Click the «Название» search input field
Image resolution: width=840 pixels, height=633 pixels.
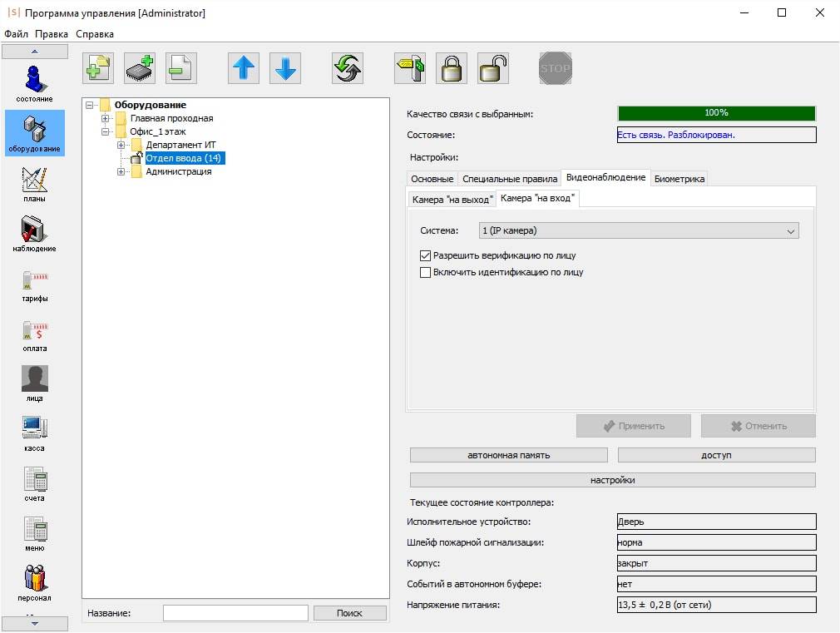tap(235, 613)
